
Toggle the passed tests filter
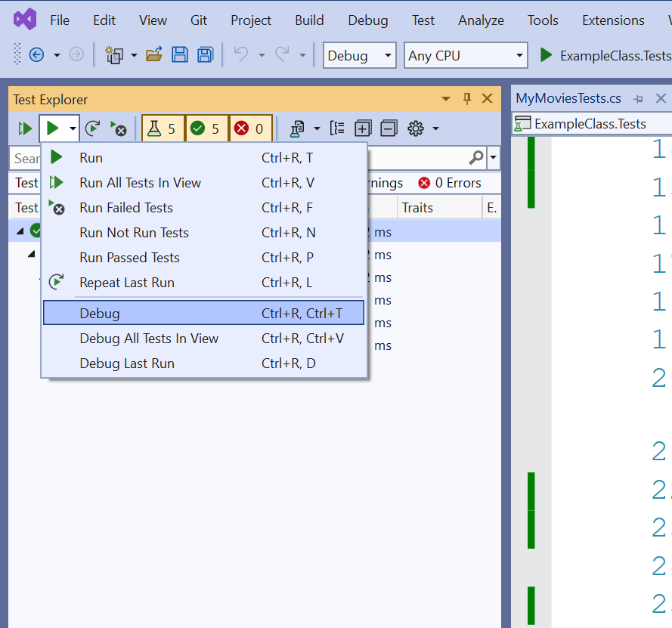[x=206, y=128]
